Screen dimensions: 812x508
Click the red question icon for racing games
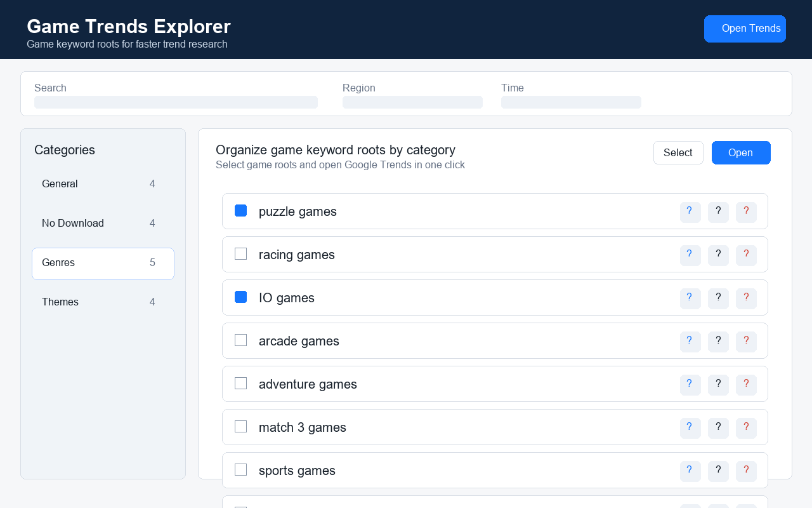coord(746,255)
